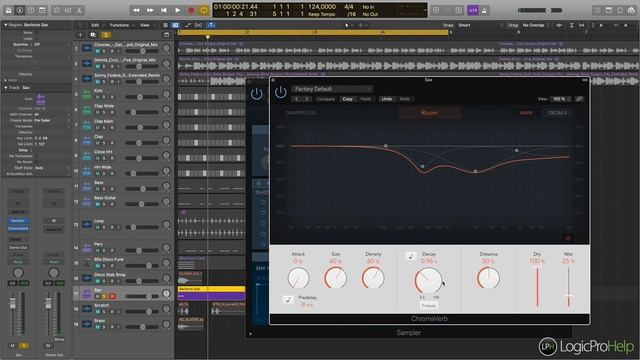640x360 pixels.
Task: Click the Freeze button under Decay
Action: pyautogui.click(x=429, y=305)
